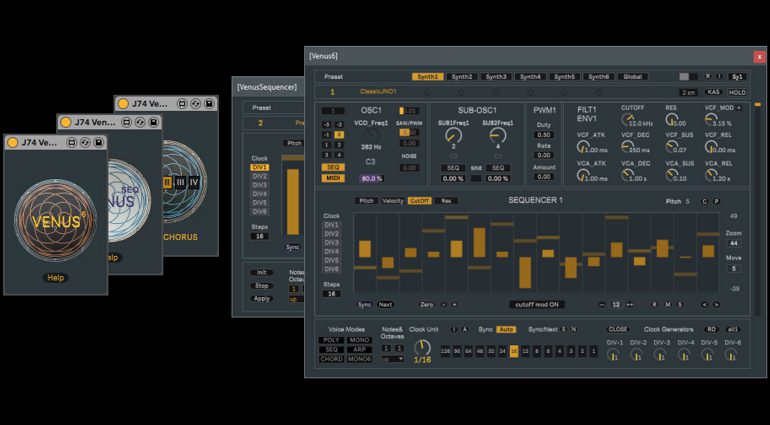The width and height of the screenshot is (770, 425).
Task: Click the save preset icon on front J74 Venus device
Action: click(99, 144)
